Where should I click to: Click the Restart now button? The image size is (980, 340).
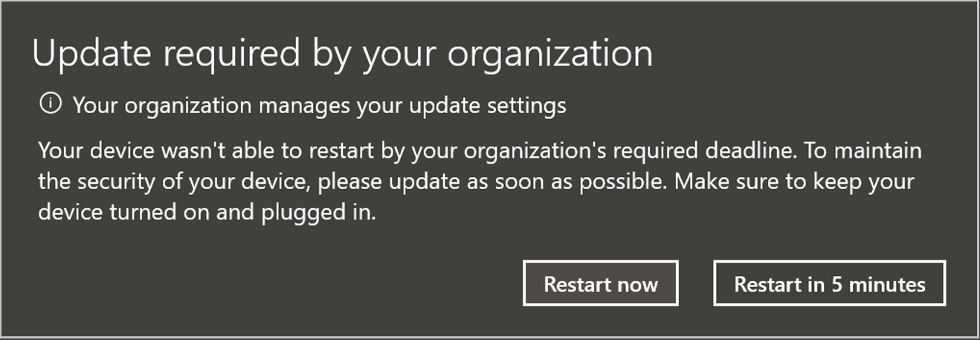(x=600, y=283)
